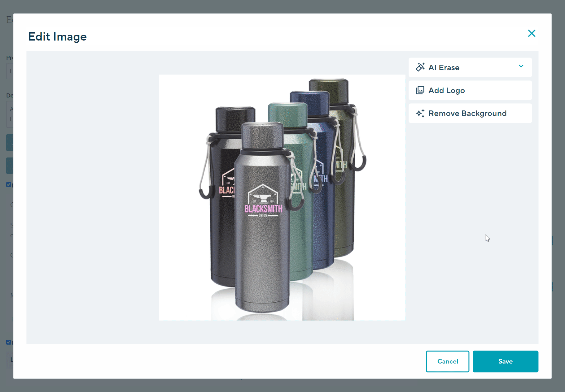Toggle the upper checkbox behind dialog's left edge
Viewport: 565px width, 392px height.
coord(9,185)
